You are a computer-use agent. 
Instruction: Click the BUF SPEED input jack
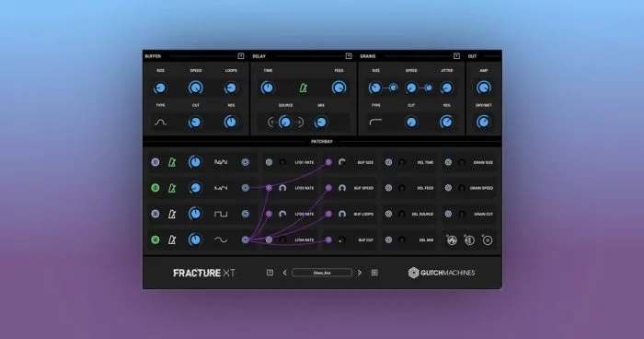tap(328, 188)
